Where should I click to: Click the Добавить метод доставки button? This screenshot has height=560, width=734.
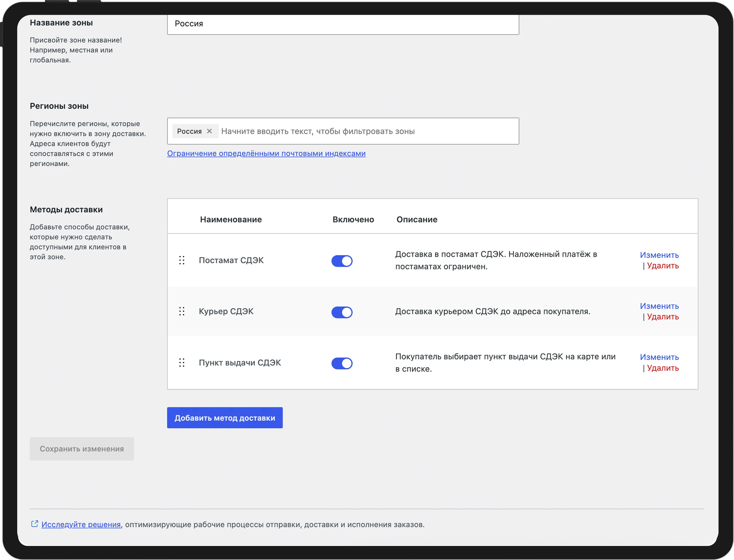[225, 418]
